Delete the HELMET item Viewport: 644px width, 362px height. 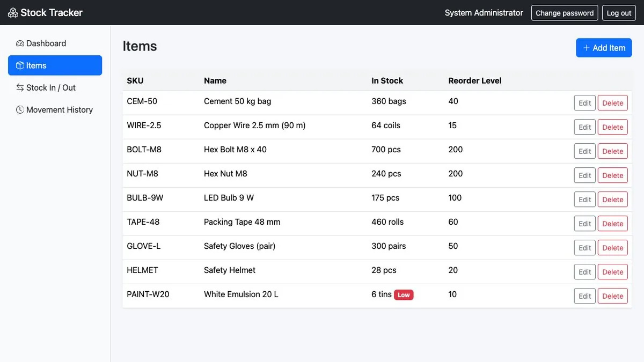pos(613,272)
